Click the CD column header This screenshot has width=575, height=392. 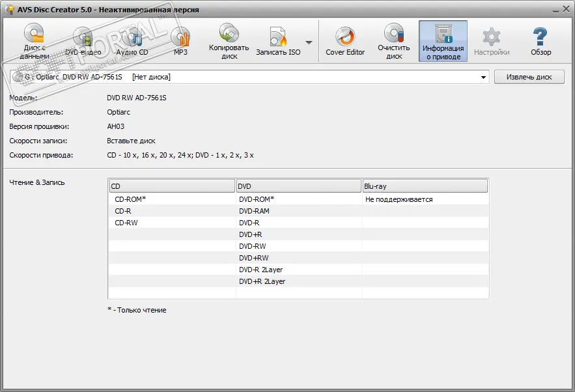171,186
